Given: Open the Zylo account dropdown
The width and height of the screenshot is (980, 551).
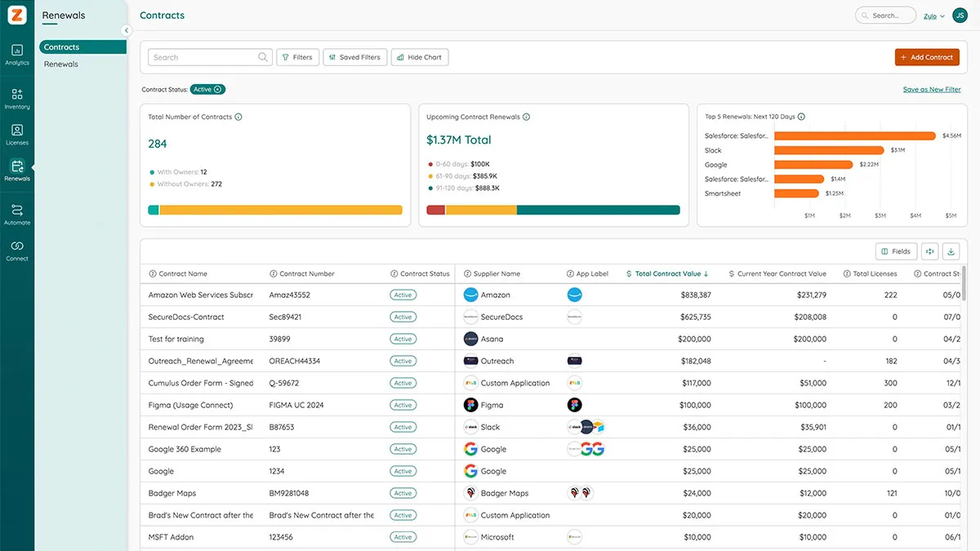Looking at the screenshot, I should [934, 16].
